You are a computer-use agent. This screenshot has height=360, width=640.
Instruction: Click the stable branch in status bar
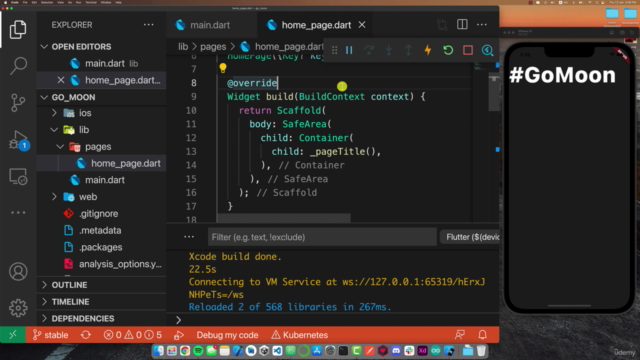click(50, 335)
